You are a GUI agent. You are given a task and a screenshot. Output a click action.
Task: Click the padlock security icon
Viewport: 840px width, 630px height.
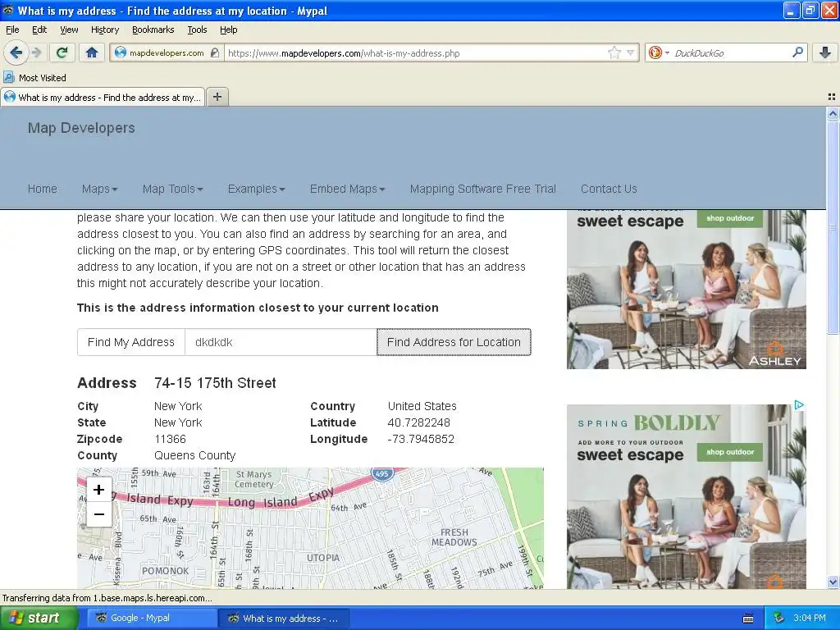pos(215,52)
